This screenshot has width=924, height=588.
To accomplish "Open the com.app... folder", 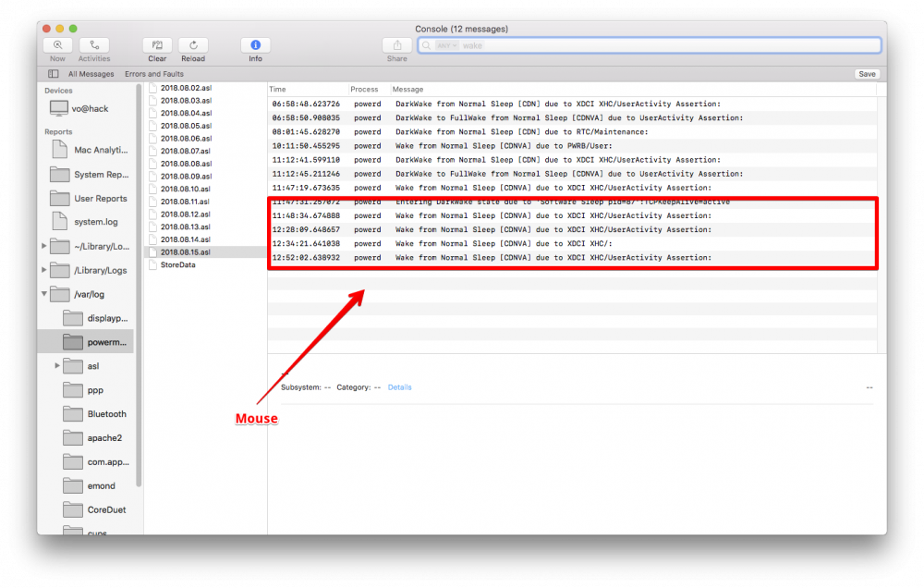I will coord(96,461).
